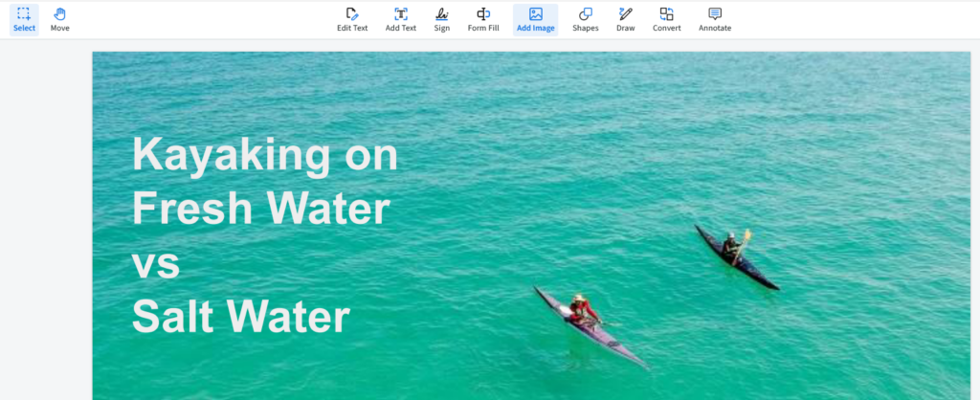Click the 'Kayaking on' heading line

265,156
